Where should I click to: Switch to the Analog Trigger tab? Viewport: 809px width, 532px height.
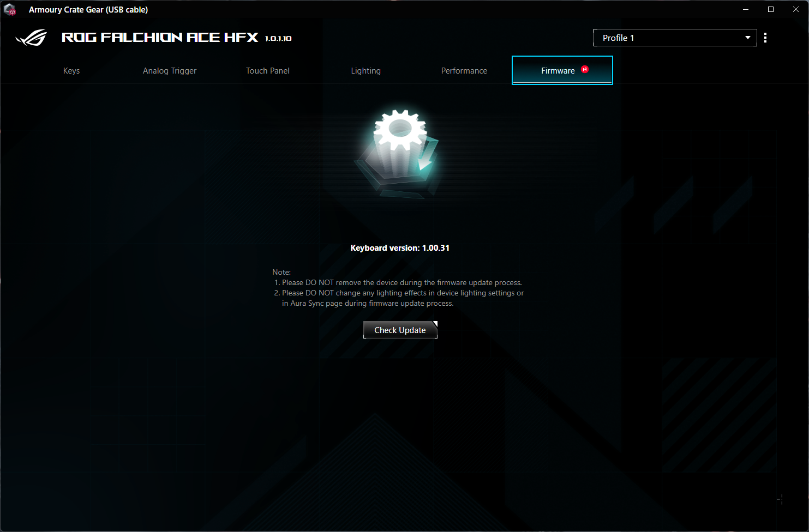pyautogui.click(x=170, y=71)
